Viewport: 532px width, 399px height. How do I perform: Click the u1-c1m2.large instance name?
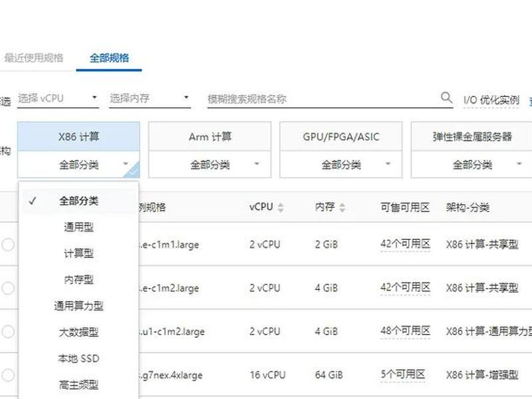point(172,331)
